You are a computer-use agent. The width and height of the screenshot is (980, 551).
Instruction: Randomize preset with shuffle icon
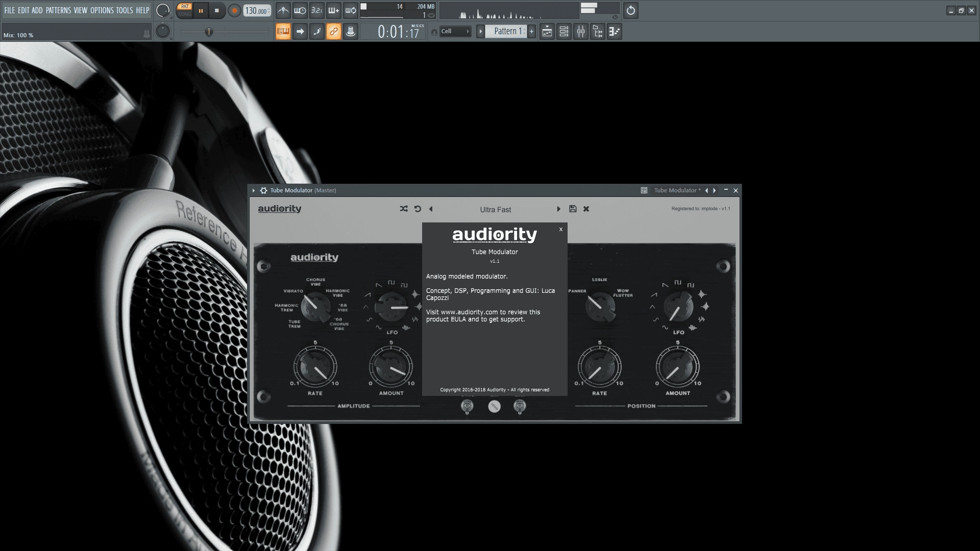click(x=404, y=209)
